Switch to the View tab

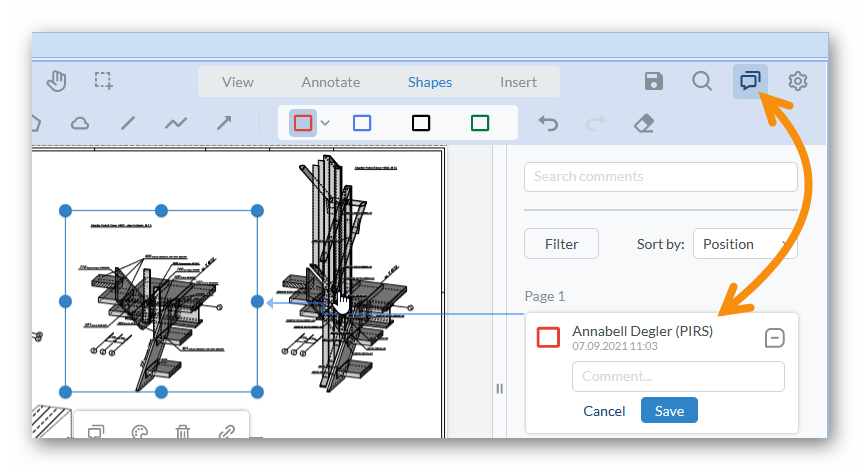pyautogui.click(x=238, y=82)
